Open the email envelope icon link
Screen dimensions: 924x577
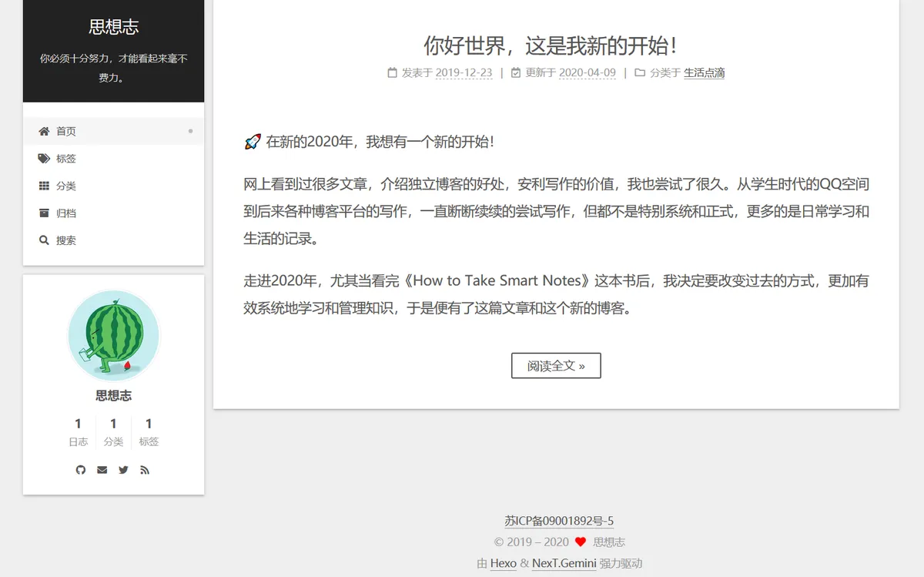pos(102,470)
